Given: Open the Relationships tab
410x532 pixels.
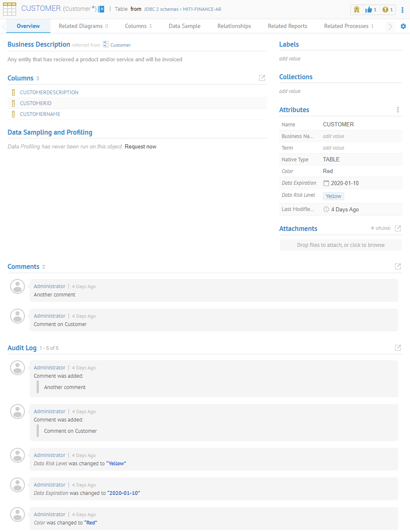Looking at the screenshot, I should [234, 26].
